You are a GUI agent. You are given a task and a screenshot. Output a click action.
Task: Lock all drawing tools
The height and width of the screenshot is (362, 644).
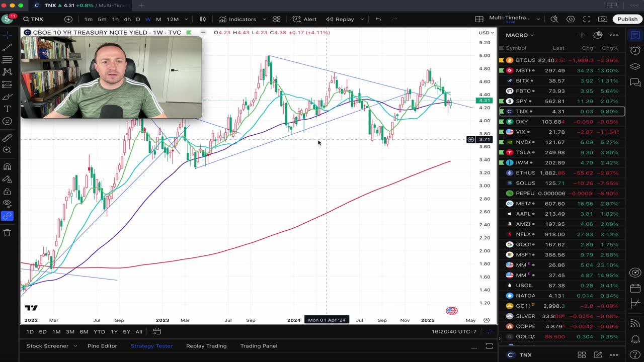pyautogui.click(x=7, y=191)
